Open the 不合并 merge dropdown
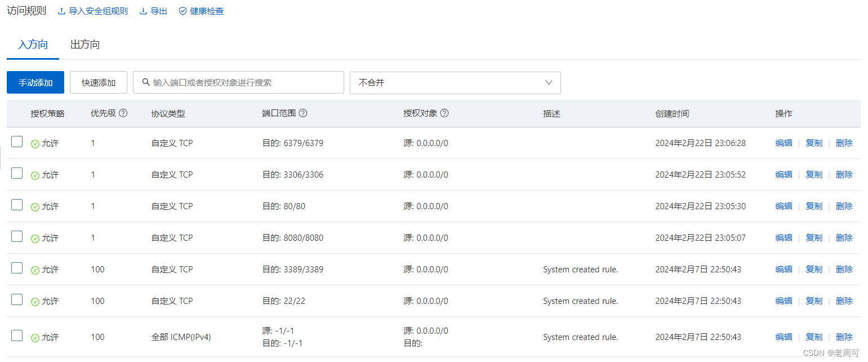This screenshot has width=868, height=362. click(455, 82)
